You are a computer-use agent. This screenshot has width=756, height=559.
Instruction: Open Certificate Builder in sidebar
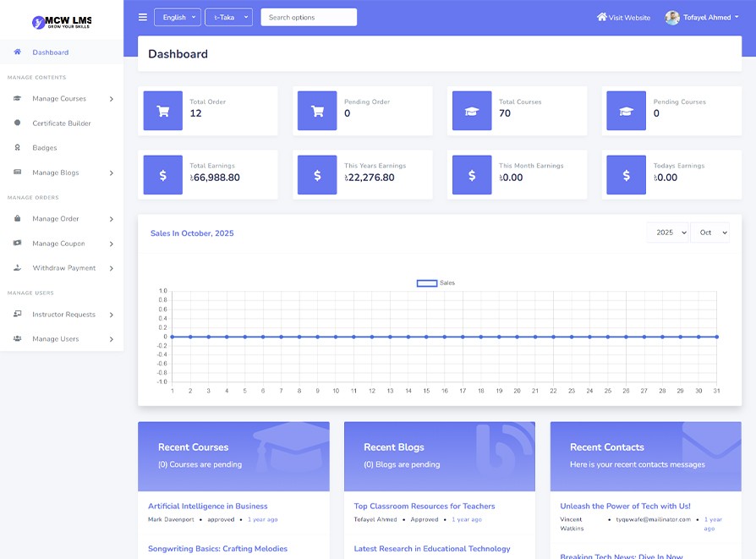[x=61, y=123]
